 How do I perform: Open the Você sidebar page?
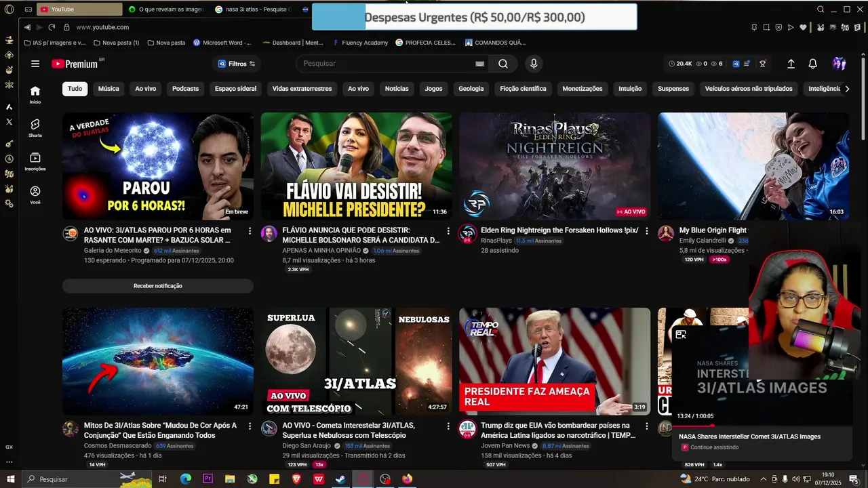pyautogui.click(x=35, y=195)
